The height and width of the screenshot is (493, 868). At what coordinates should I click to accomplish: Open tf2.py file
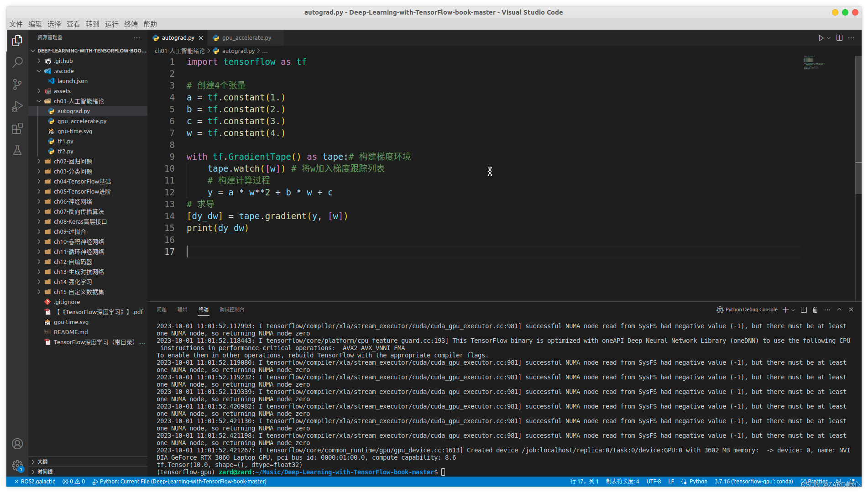(x=88, y=152)
